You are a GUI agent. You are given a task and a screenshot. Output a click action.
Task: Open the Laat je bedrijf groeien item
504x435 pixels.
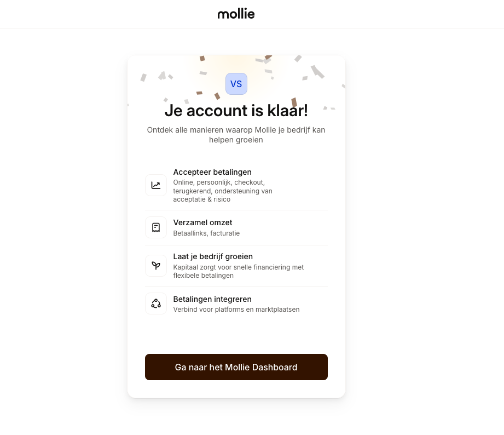[x=213, y=256]
